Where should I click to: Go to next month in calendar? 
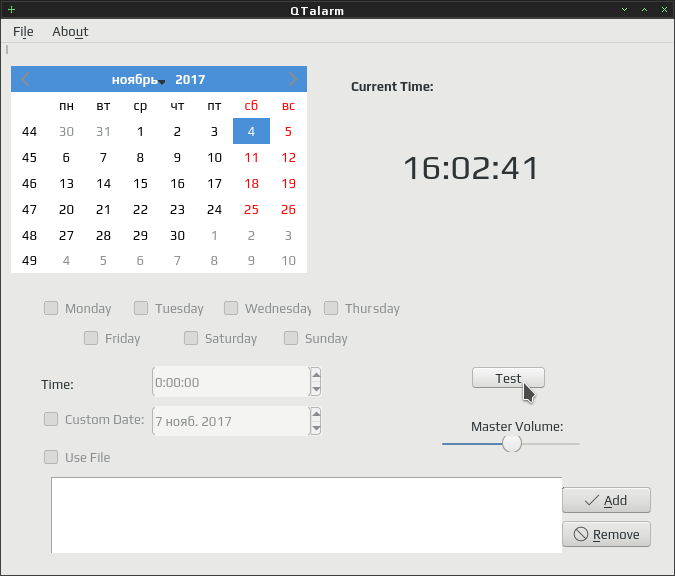[x=292, y=79]
